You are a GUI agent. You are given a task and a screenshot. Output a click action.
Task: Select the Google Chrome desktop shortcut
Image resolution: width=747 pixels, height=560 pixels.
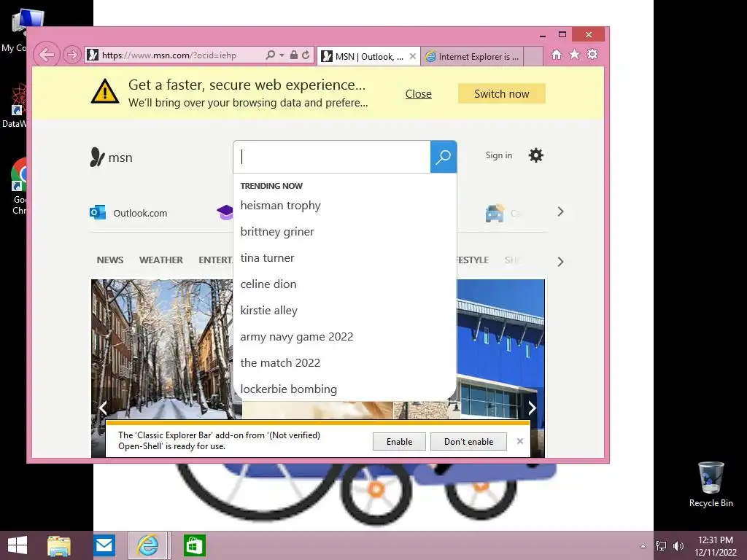[19, 186]
